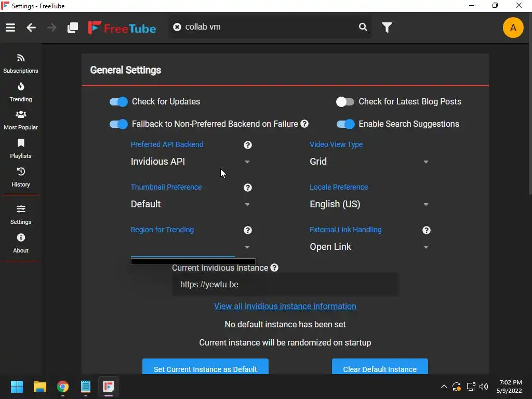This screenshot has height=399, width=532.
Task: Open the search filters funnel icon
Action: point(387,28)
